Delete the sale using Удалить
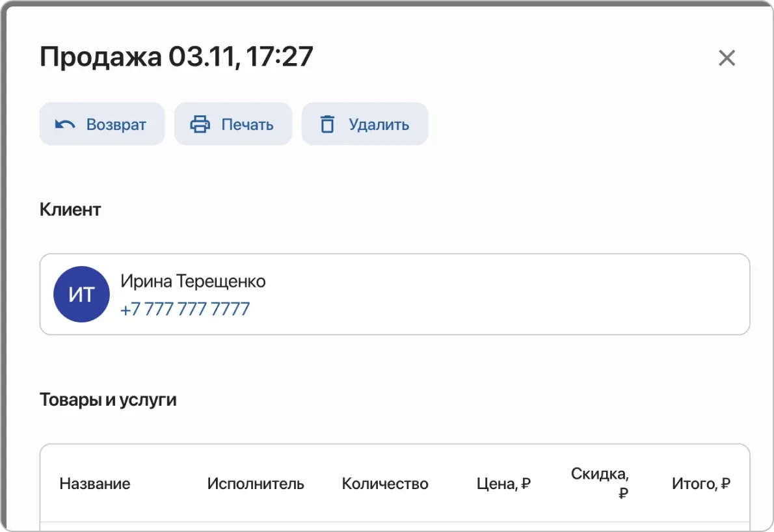The image size is (774, 532). coord(364,124)
